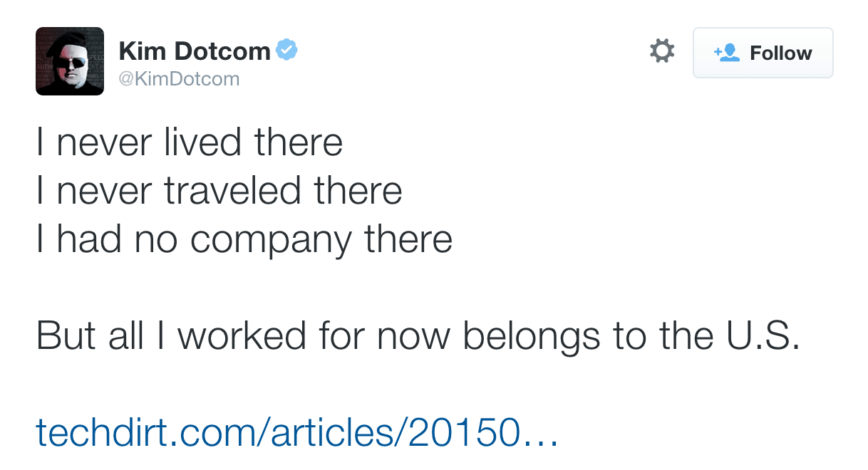Click the add-person icon inside Follow
Image resolution: width=868 pixels, height=470 pixels.
pyautogui.click(x=727, y=53)
